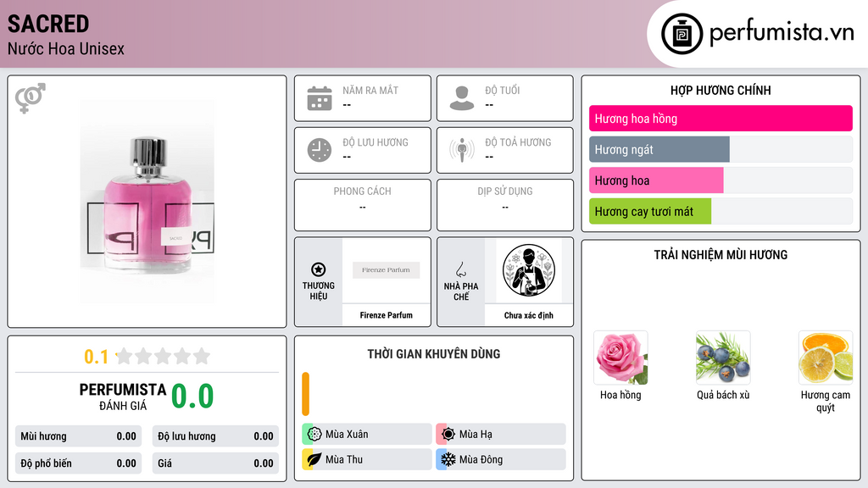Click the Độ phổ biến score field
The image size is (868, 488).
79,463
